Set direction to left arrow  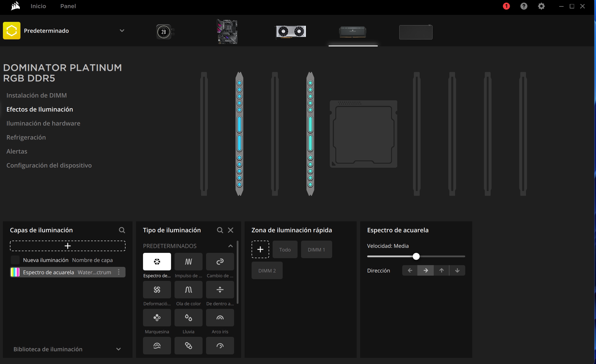coord(410,270)
